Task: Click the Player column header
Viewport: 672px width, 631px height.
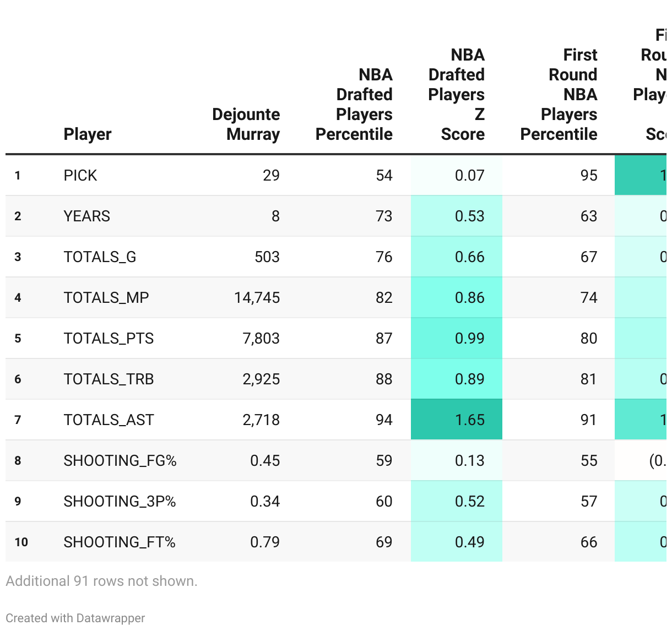Action: 88,134
